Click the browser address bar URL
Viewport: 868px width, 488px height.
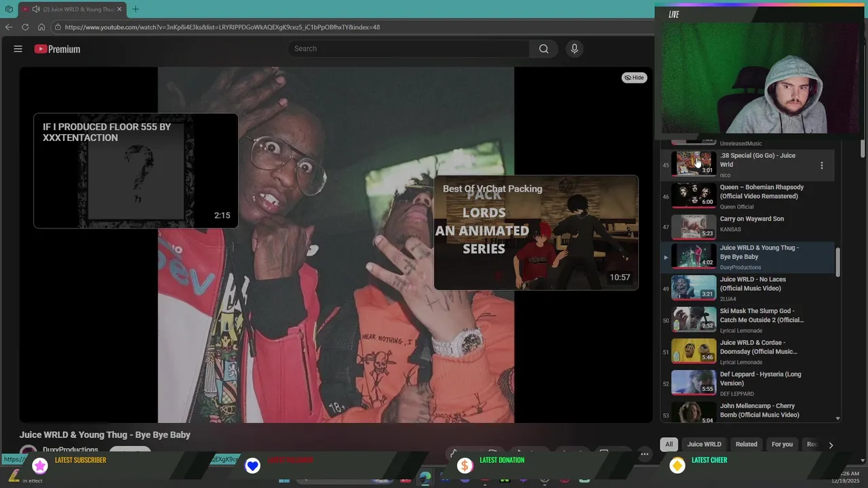(222, 27)
